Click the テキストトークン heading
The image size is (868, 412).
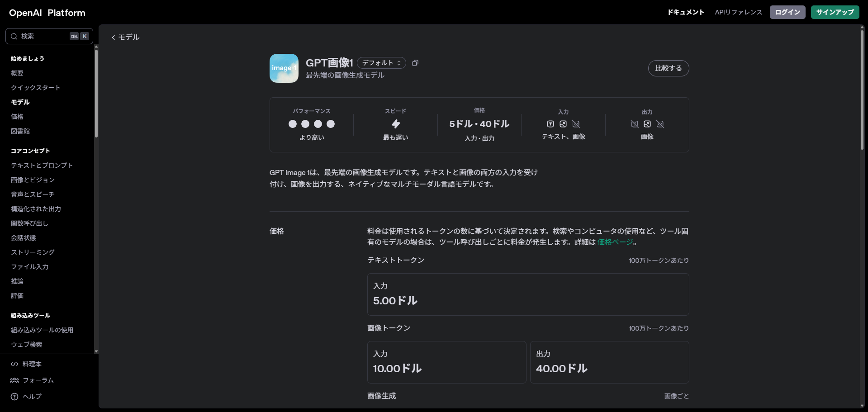[x=396, y=260]
